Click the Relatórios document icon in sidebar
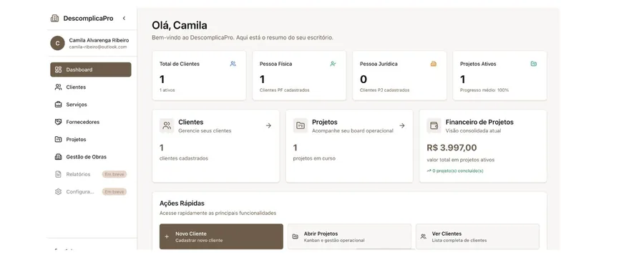 click(x=59, y=174)
